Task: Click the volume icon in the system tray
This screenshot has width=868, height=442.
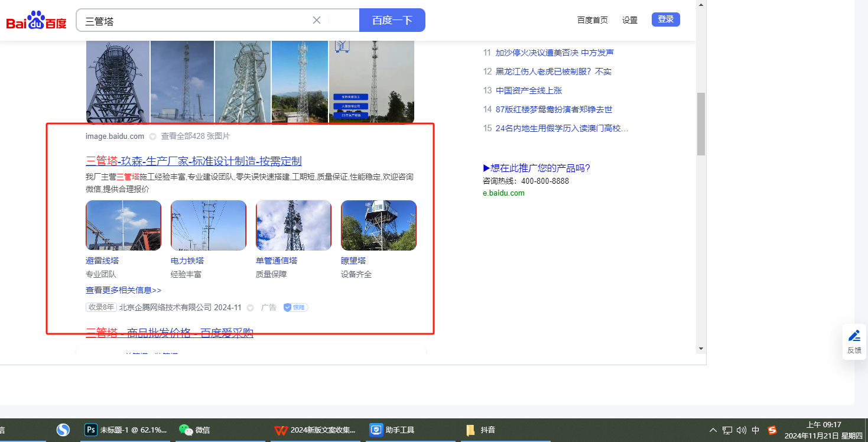Action: click(742, 430)
